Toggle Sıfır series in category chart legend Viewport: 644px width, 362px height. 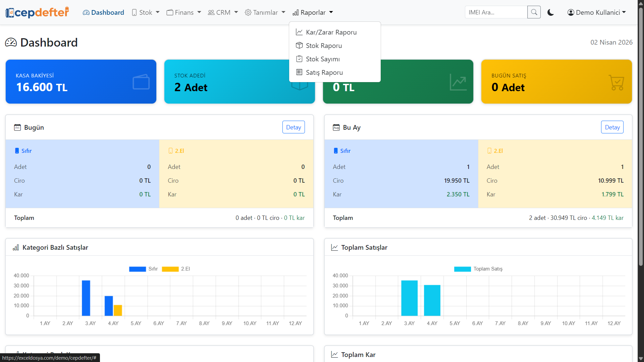pyautogui.click(x=138, y=269)
